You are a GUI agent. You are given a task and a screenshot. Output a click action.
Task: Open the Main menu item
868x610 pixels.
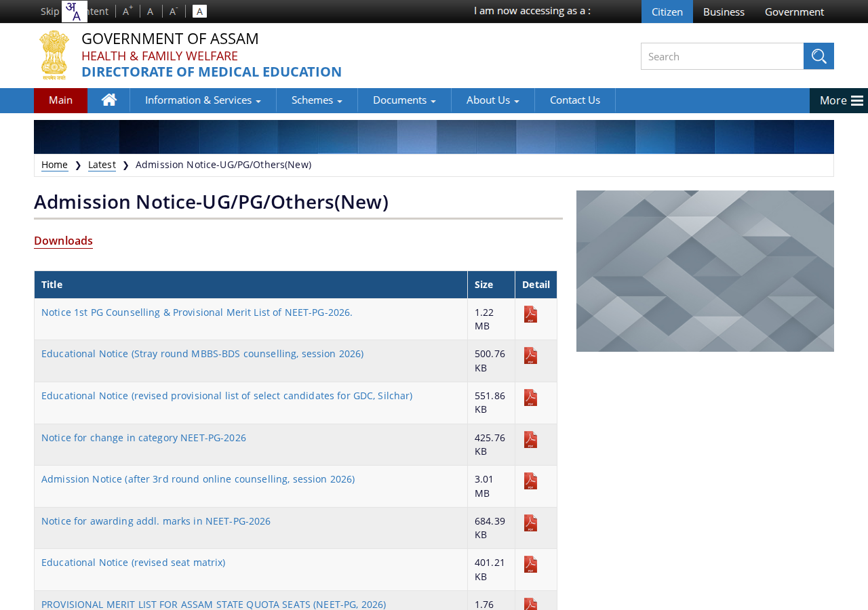[60, 100]
